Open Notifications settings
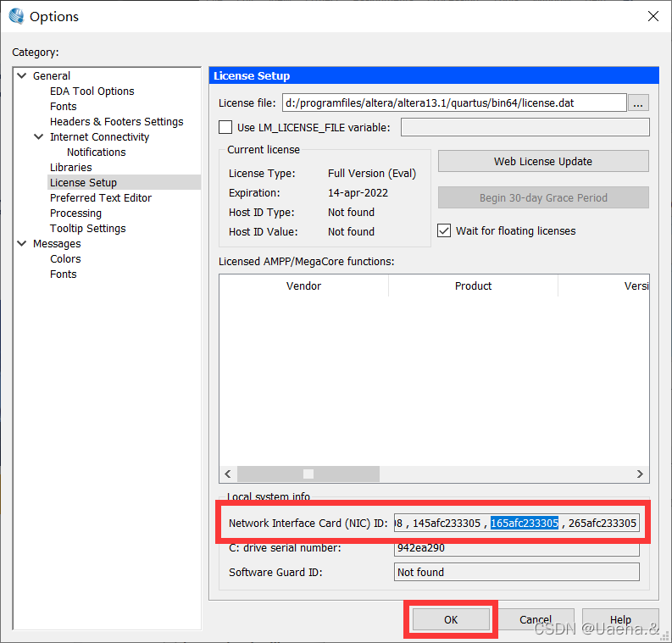This screenshot has width=672, height=643. (x=96, y=152)
